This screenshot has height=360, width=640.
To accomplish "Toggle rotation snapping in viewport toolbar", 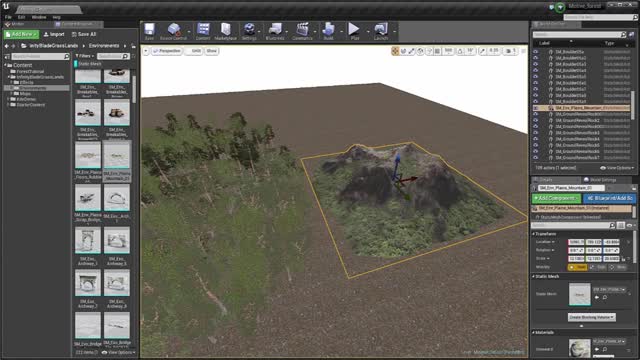I will point(460,51).
